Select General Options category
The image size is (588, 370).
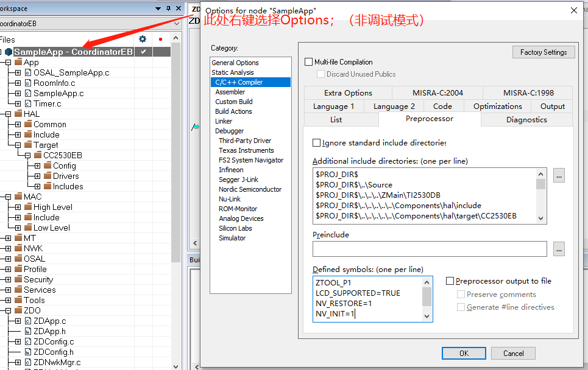pyautogui.click(x=235, y=63)
